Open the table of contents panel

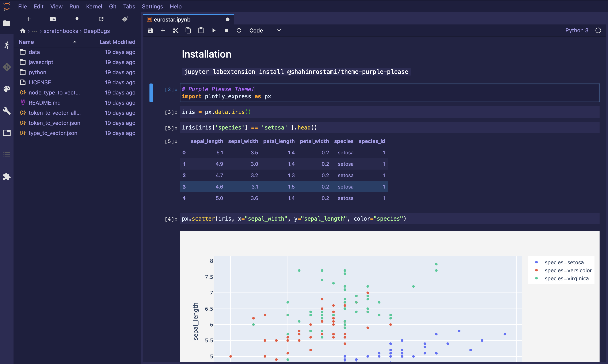[7, 155]
